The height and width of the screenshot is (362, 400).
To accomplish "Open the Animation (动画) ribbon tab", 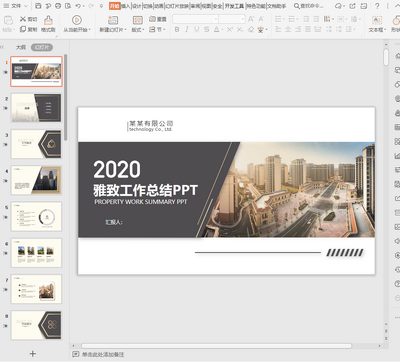I will click(x=159, y=6).
